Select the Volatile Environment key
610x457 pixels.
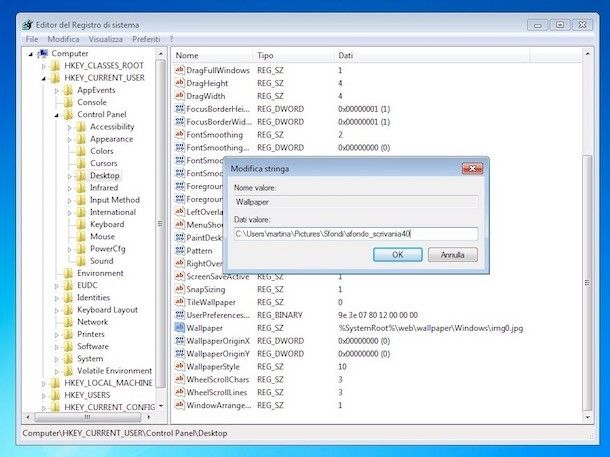114,371
